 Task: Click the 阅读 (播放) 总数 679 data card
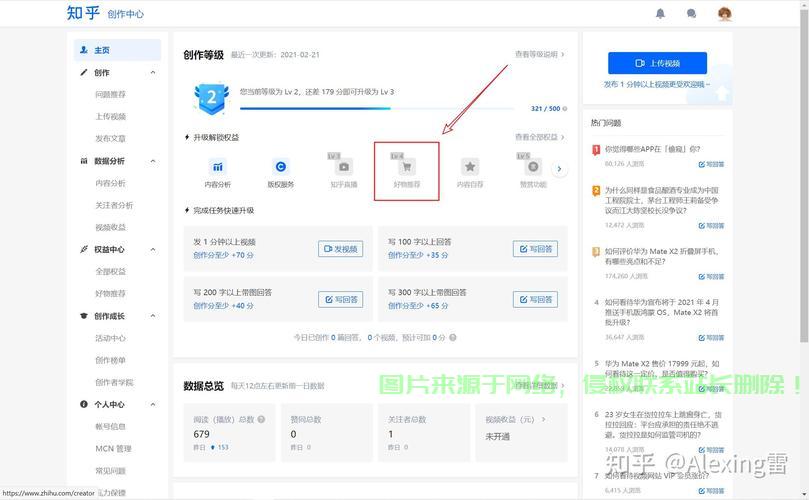click(x=230, y=433)
